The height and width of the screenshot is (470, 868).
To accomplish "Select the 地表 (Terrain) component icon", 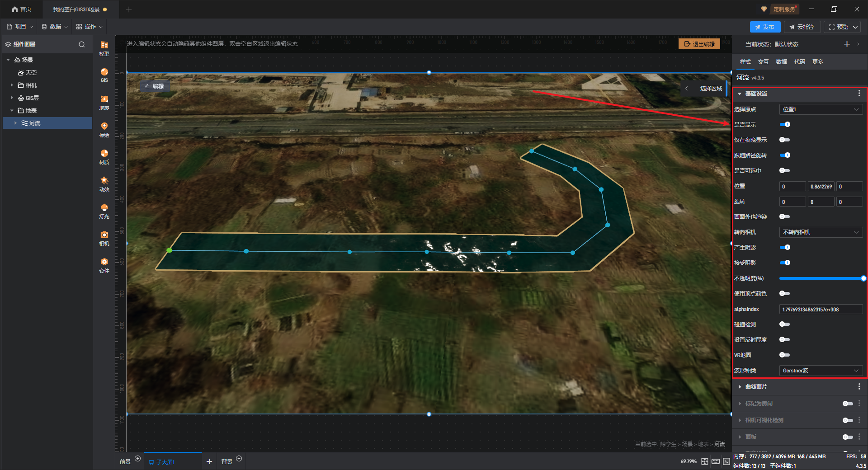I will point(104,102).
